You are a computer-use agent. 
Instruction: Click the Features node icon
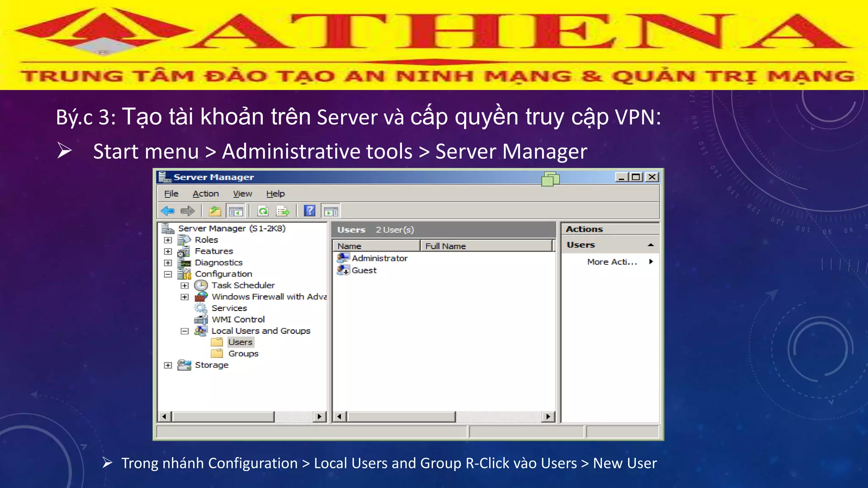[x=184, y=252]
